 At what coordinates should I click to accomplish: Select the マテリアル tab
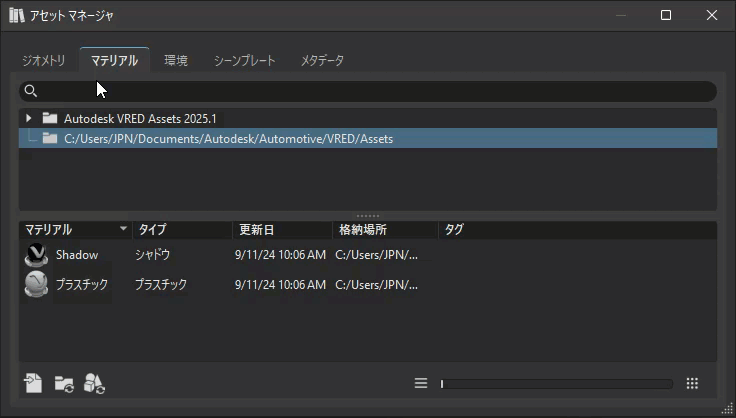coord(115,60)
